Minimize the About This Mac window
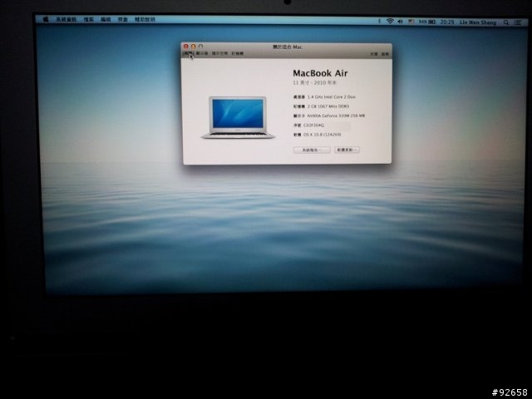Screen dimensions: 532x399 (194, 47)
